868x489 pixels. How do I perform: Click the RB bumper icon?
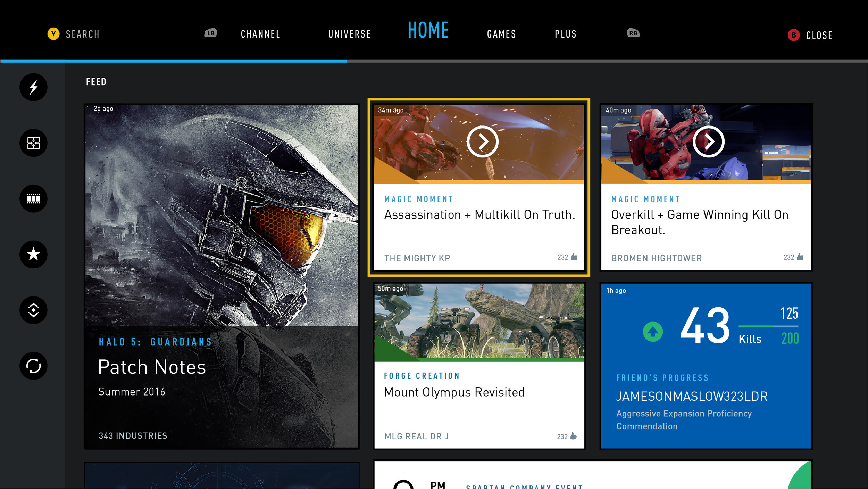click(633, 33)
